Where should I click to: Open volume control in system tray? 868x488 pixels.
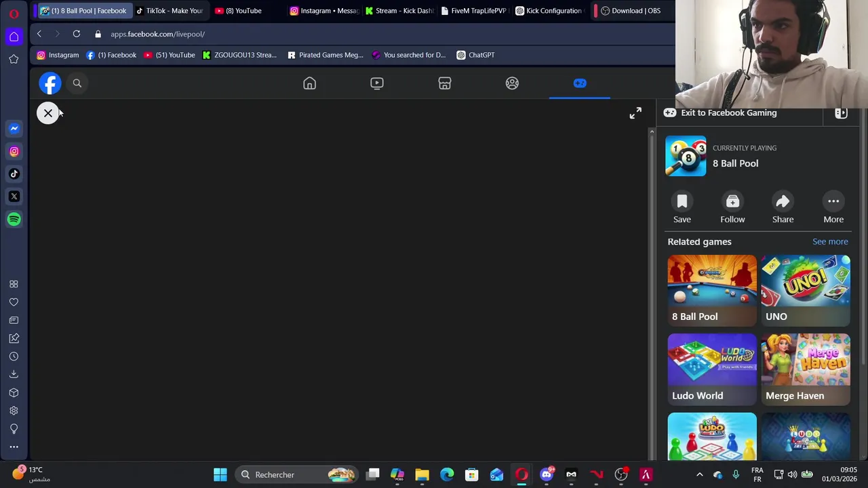click(x=792, y=474)
